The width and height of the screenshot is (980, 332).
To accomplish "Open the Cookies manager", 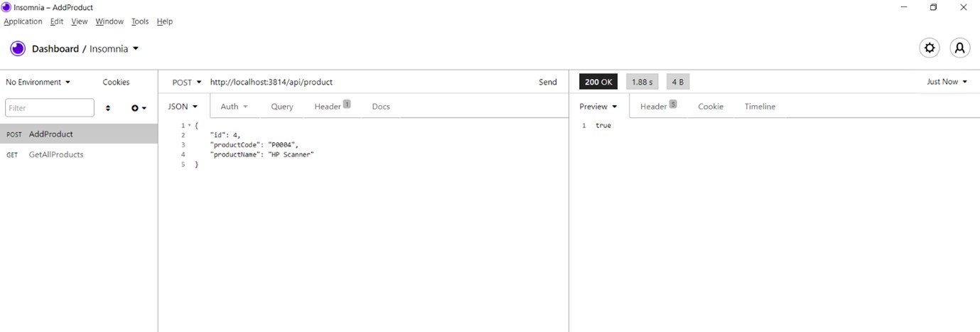I will (x=116, y=82).
